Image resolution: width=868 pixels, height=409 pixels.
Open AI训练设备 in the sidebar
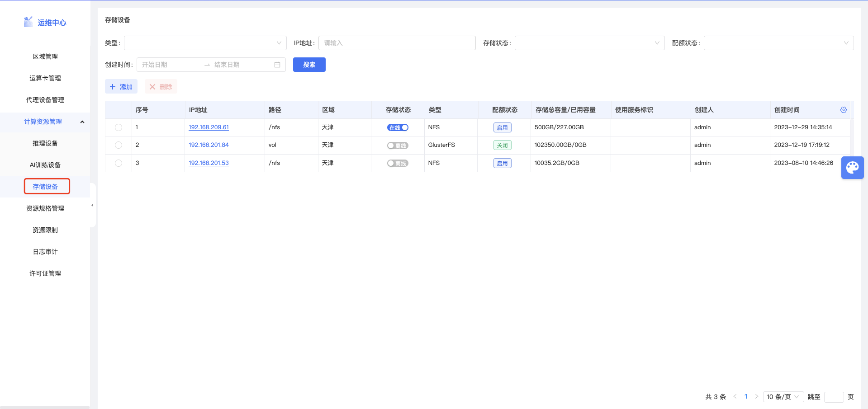(x=45, y=165)
